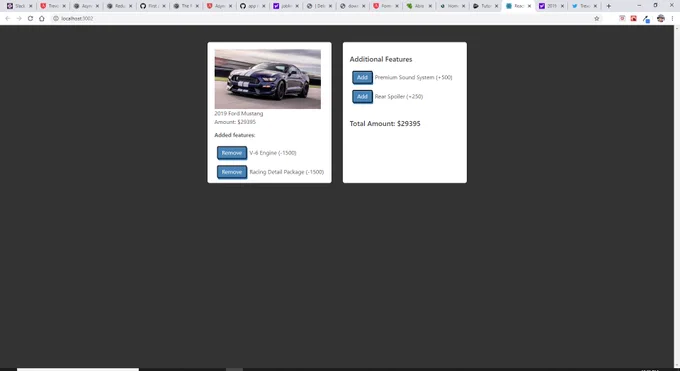Click the 'Premium Sound System (+500)' text
The width and height of the screenshot is (680, 371).
pos(413,77)
